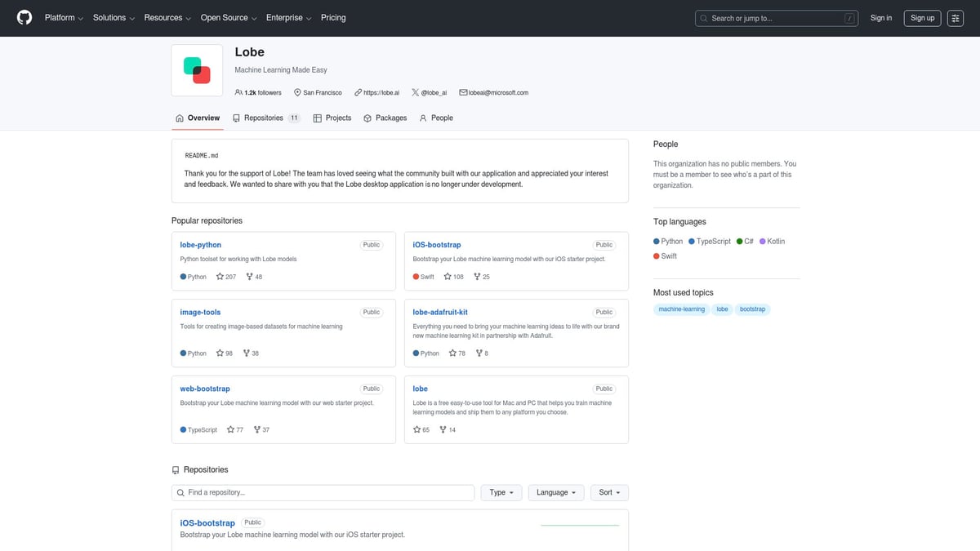Click the star count on image-tools repository
The image size is (980, 551).
225,353
